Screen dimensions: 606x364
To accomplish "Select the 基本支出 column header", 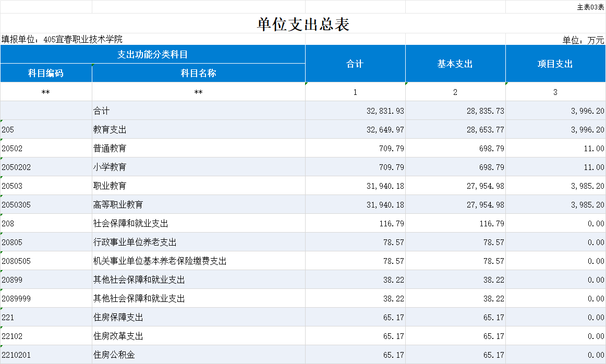I will point(455,64).
